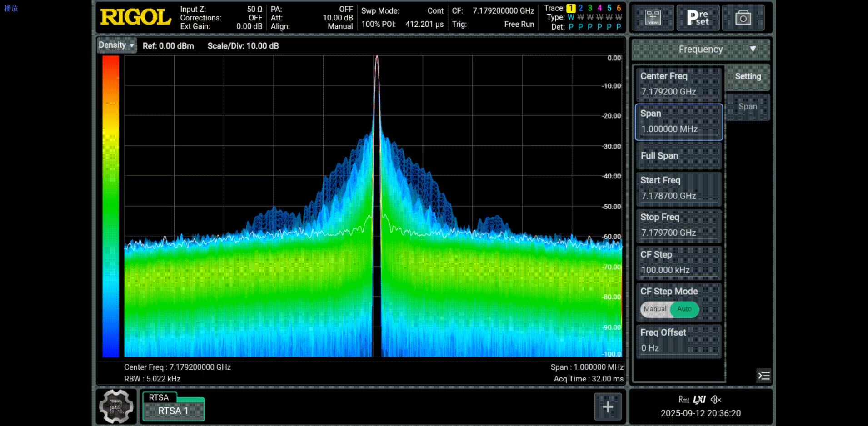Collapse the side menu panel icon
The height and width of the screenshot is (426, 868).
(x=763, y=376)
